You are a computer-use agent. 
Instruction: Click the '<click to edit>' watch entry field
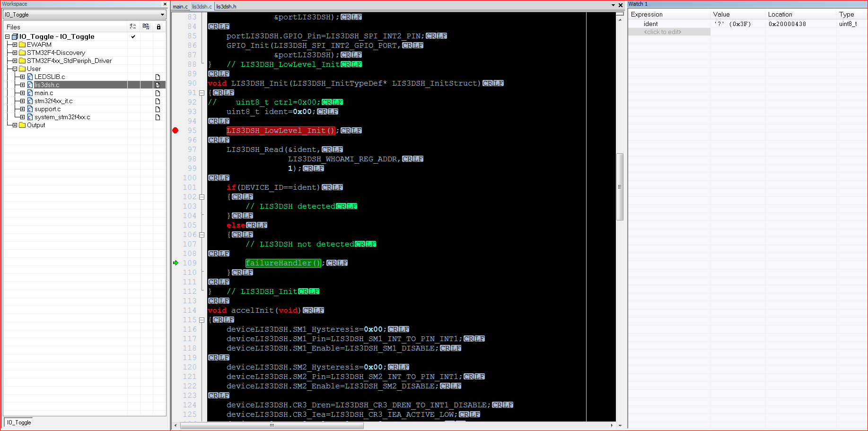click(x=669, y=32)
